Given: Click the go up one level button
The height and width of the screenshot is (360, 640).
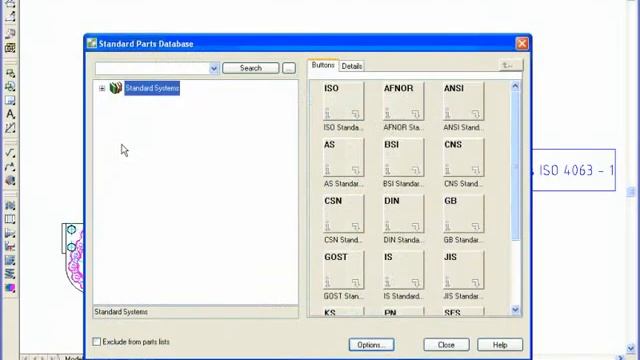Looking at the screenshot, I should point(511,65).
